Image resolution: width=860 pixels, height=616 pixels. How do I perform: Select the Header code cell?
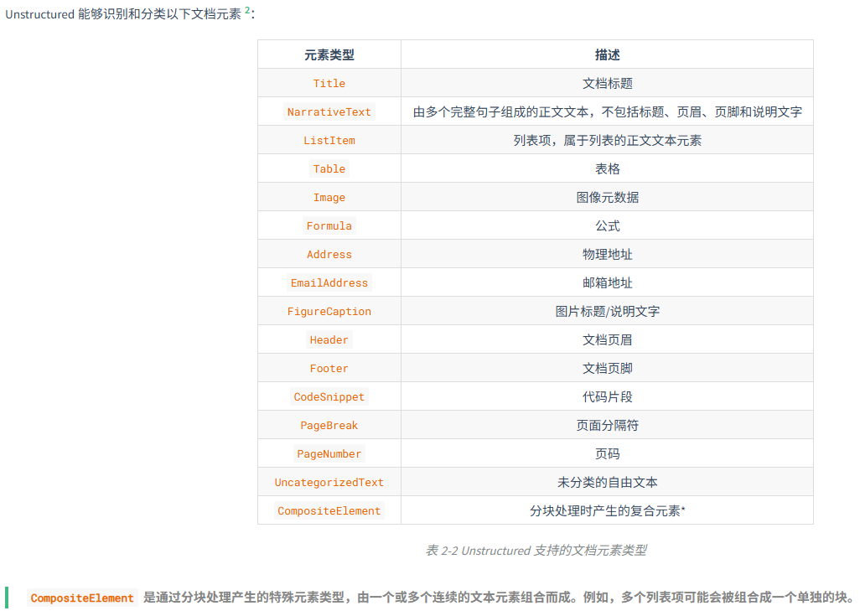[329, 340]
